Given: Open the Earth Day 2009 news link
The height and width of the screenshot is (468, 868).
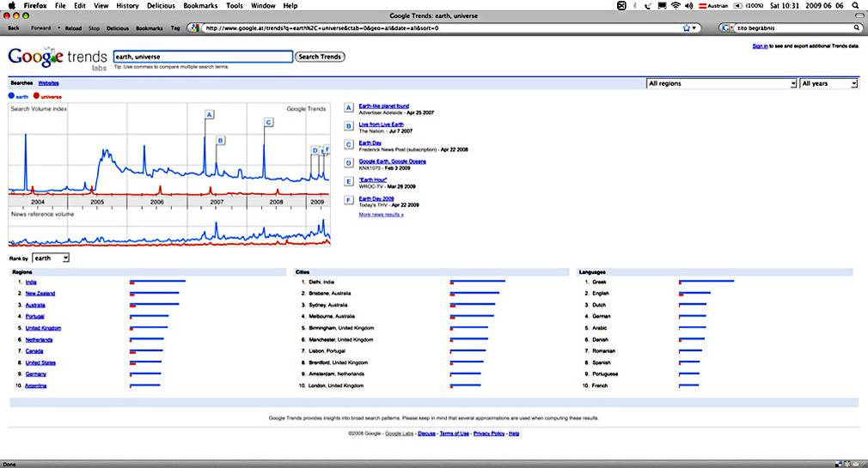Looking at the screenshot, I should (376, 198).
